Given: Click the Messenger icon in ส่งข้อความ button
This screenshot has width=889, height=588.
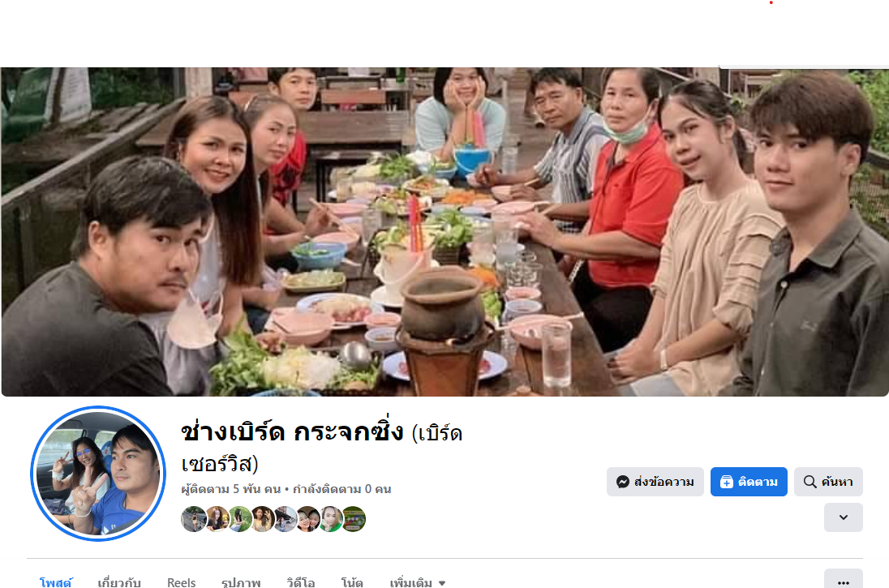Looking at the screenshot, I should coord(622,482).
